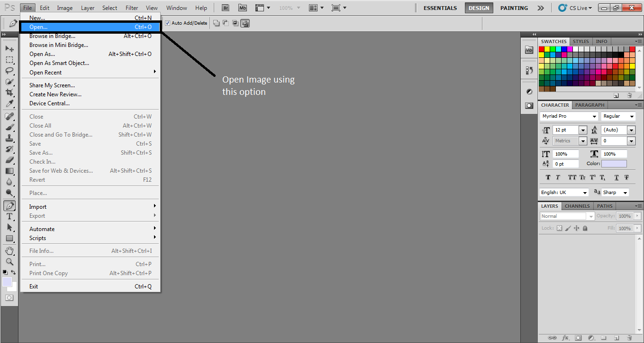Viewport: 644px width, 343px height.
Task: Switch to the ESSENTIALS workspace
Action: pos(440,8)
